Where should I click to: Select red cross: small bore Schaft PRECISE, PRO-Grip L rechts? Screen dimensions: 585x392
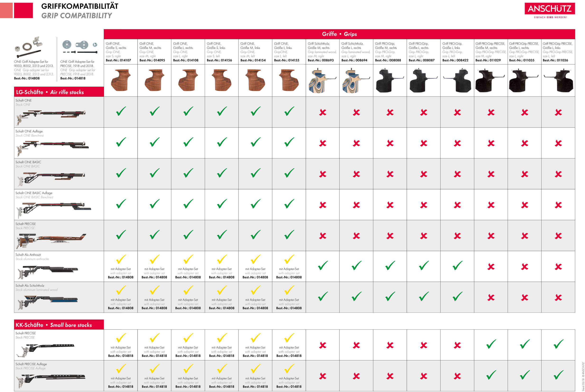point(423,345)
